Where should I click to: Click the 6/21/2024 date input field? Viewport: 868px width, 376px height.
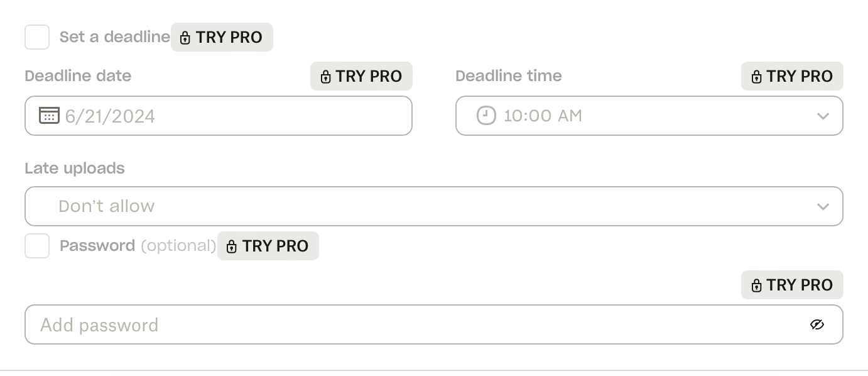coord(219,116)
